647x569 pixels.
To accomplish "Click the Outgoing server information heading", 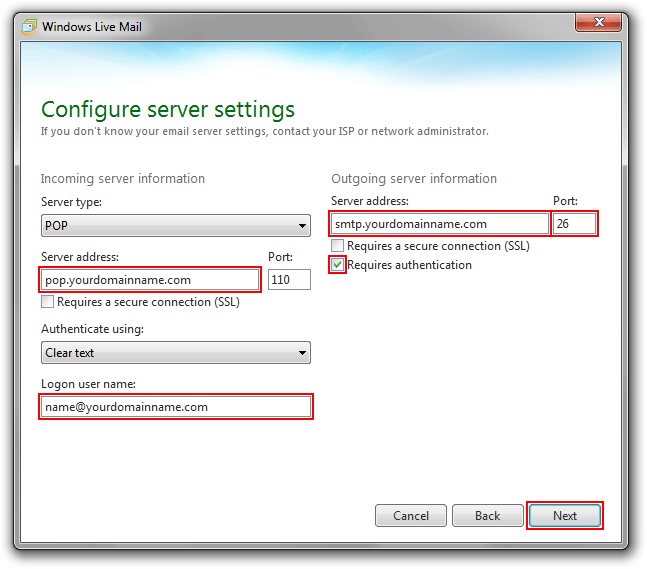I will pyautogui.click(x=413, y=179).
